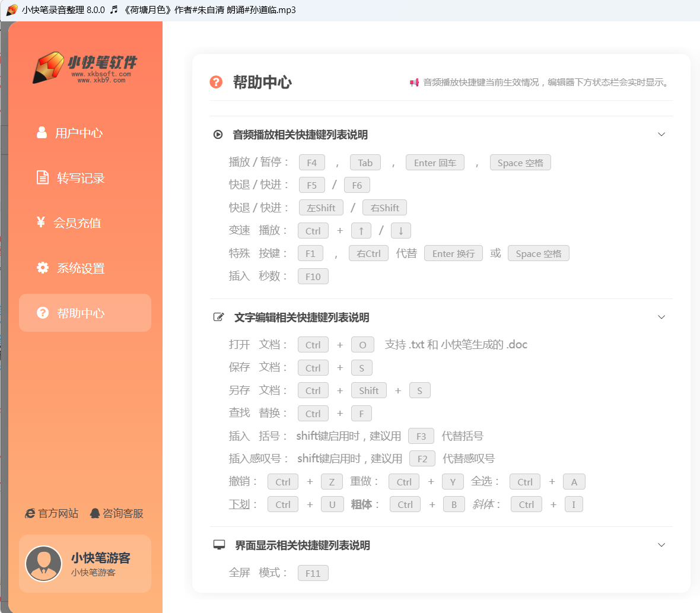Open 用户中心 in the sidebar

(78, 133)
